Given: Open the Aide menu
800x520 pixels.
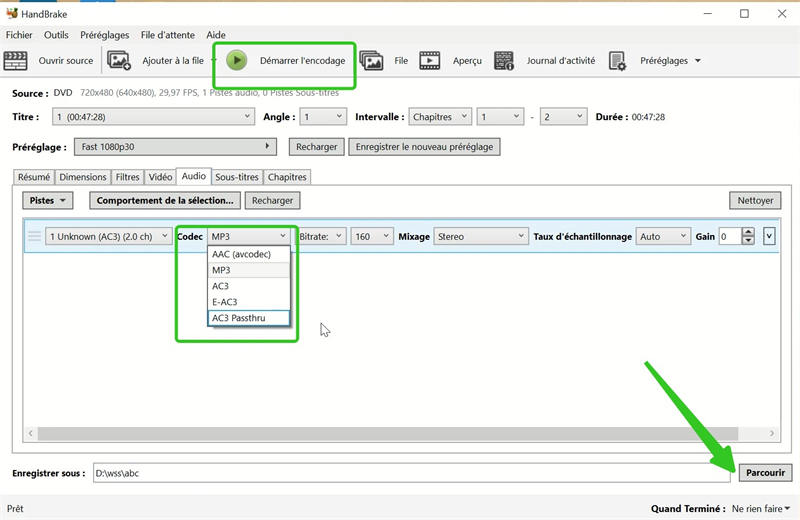Looking at the screenshot, I should [x=216, y=35].
